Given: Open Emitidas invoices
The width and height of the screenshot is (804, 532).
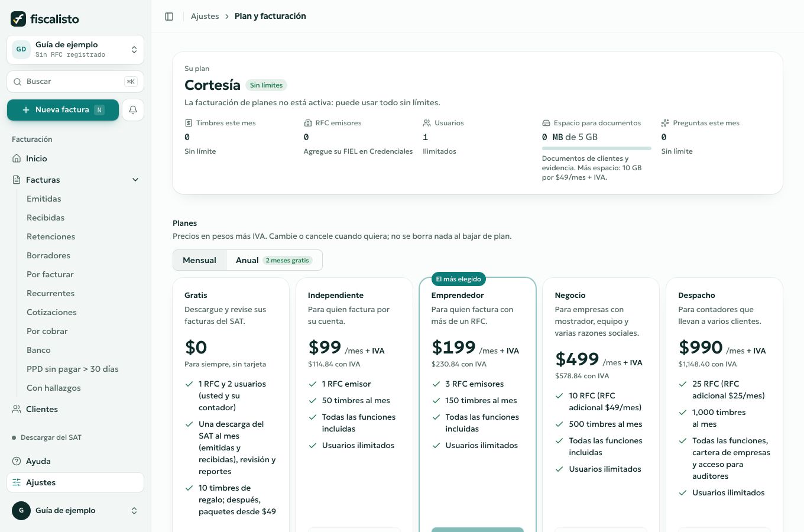Looking at the screenshot, I should (x=44, y=199).
